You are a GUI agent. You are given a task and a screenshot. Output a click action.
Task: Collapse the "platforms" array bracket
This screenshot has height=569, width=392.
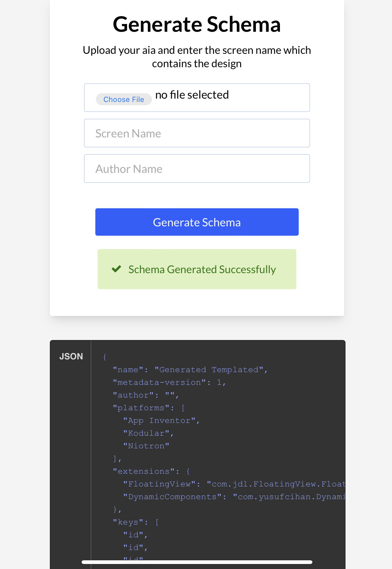(183, 408)
